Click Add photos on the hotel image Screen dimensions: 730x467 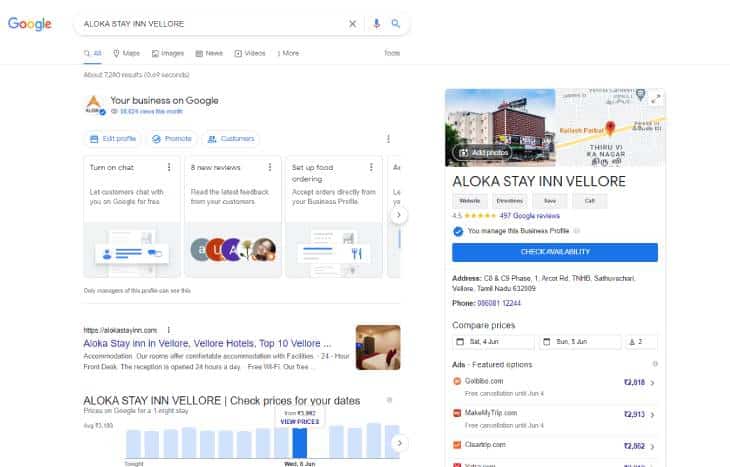coord(482,153)
